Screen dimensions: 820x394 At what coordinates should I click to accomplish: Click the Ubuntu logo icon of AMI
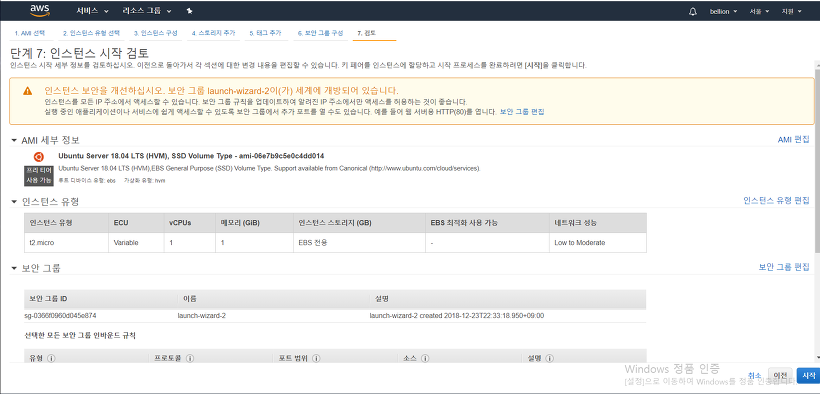coord(38,156)
